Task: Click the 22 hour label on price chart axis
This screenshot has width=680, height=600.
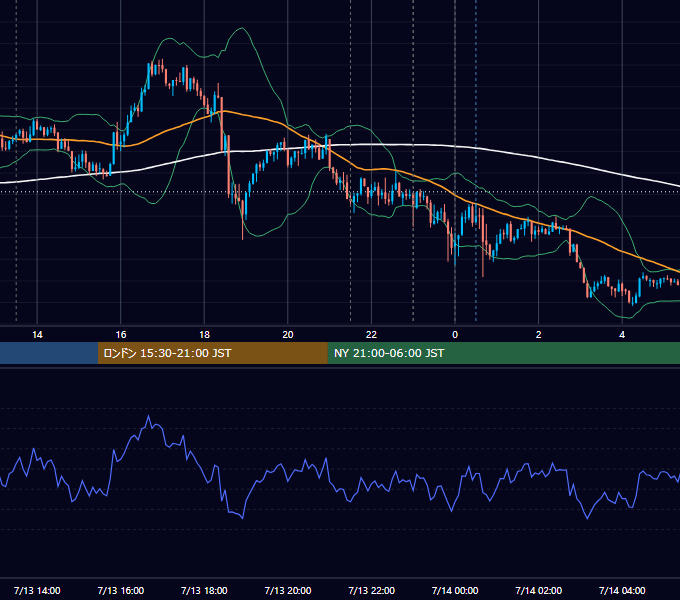Action: pyautogui.click(x=371, y=335)
